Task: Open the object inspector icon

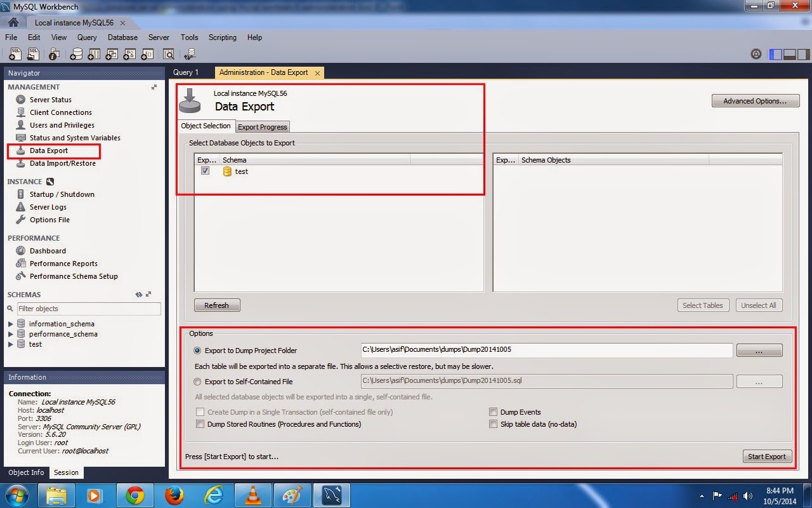Action: 55,54
